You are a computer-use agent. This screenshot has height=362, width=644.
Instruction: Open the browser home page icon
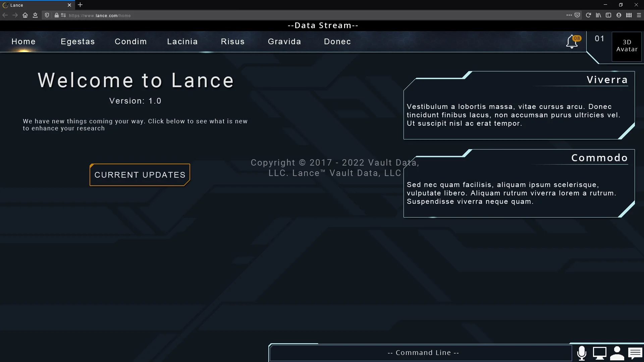click(25, 15)
